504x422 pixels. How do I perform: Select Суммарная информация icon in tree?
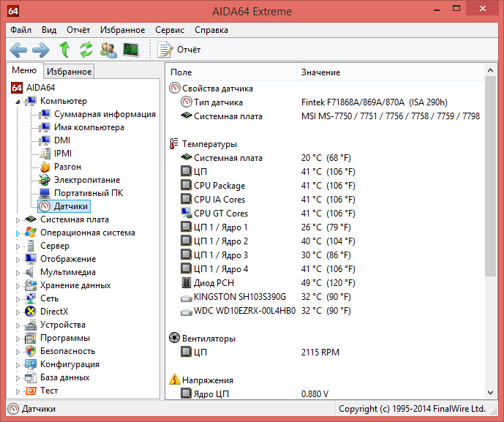45,114
